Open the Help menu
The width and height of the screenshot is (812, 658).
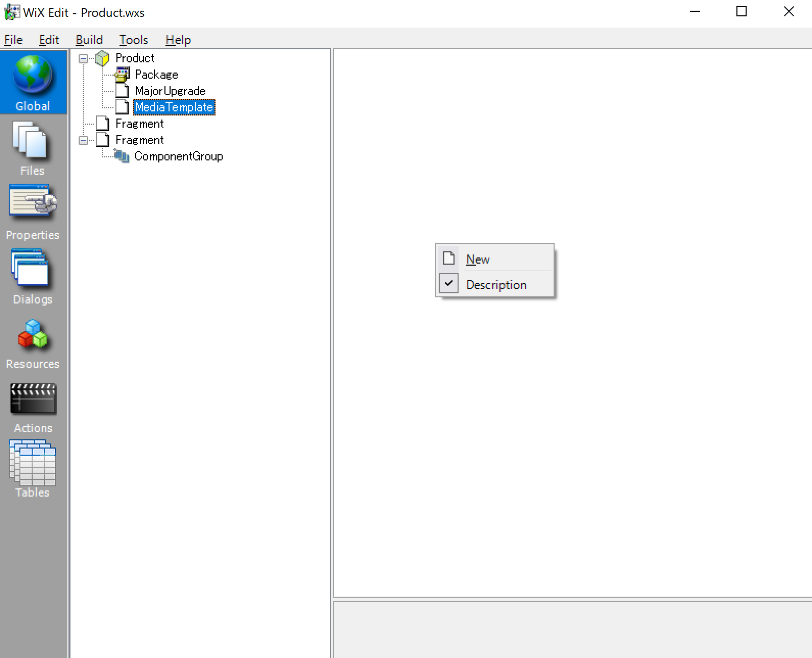tap(178, 40)
